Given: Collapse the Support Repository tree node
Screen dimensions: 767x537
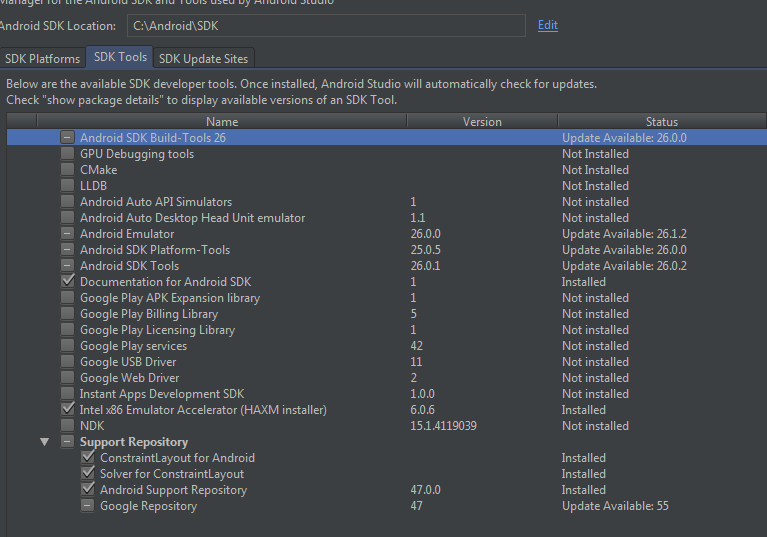Looking at the screenshot, I should [x=45, y=442].
